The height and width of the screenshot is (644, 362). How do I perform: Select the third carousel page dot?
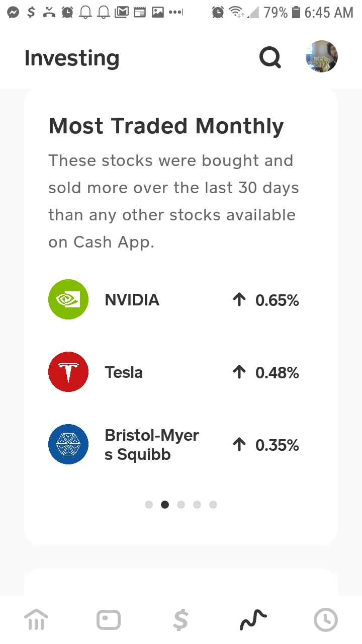(181, 505)
